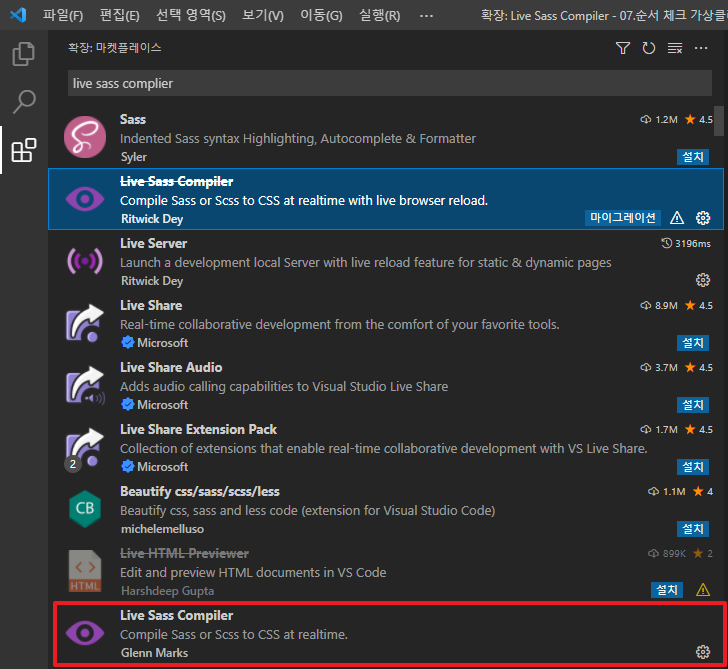Screen dimensions: 728x669
Task: Open the 이동(G) menu
Action: (x=321, y=15)
